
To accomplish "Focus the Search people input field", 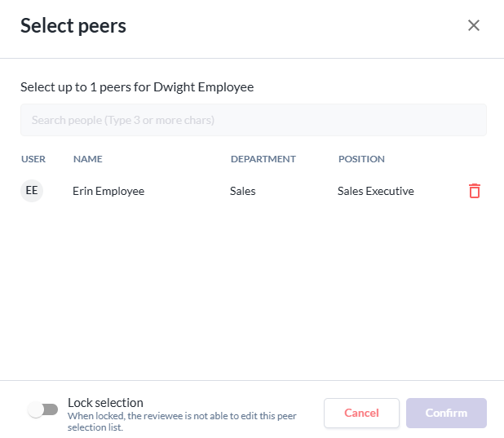I will click(x=254, y=120).
